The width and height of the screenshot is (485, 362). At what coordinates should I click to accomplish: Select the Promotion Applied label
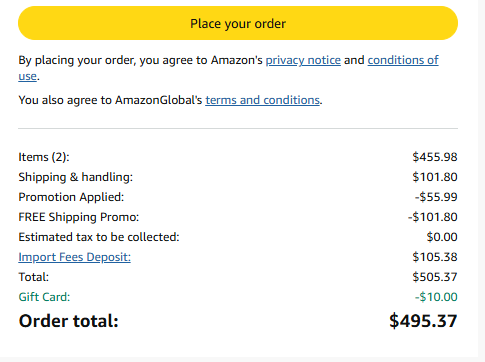[x=71, y=197]
